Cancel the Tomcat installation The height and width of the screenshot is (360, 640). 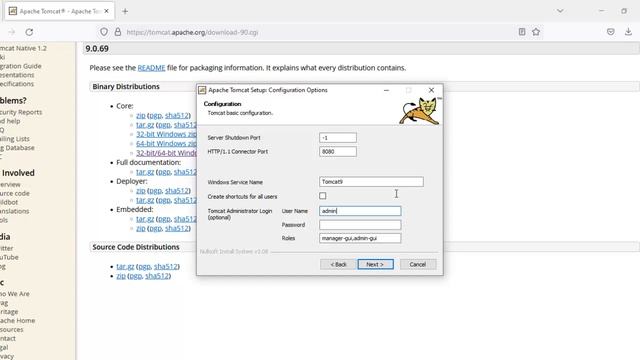coord(418,264)
